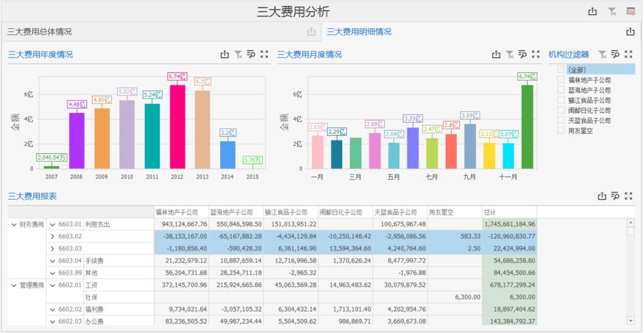Maximize the 三大费用报表 table
The width and height of the screenshot is (644, 333).
coord(629,196)
